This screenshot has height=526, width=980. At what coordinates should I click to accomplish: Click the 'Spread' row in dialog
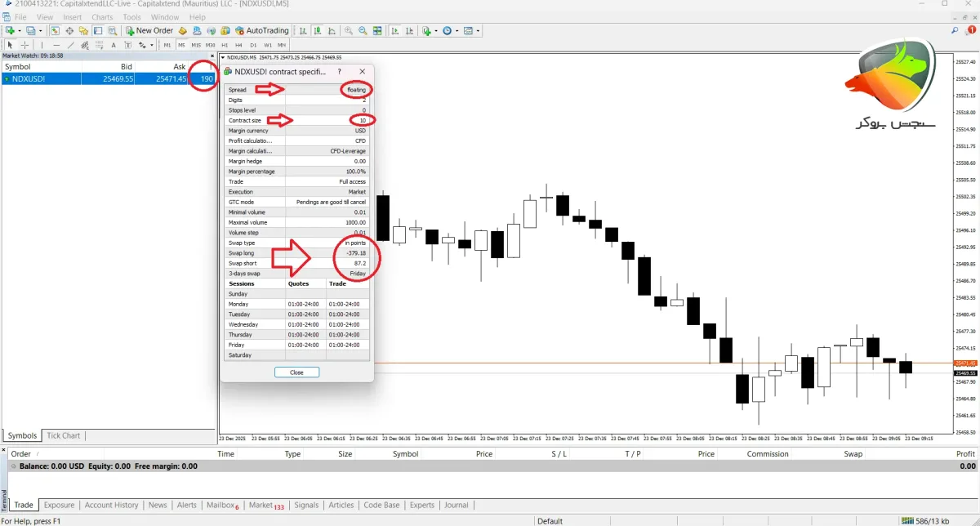click(296, 90)
